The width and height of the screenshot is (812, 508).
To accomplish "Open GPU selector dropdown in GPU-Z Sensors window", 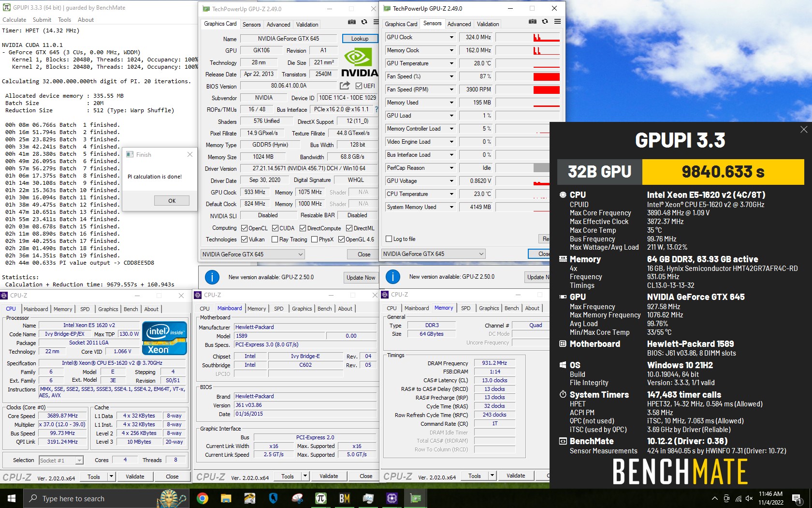I will [x=434, y=254].
